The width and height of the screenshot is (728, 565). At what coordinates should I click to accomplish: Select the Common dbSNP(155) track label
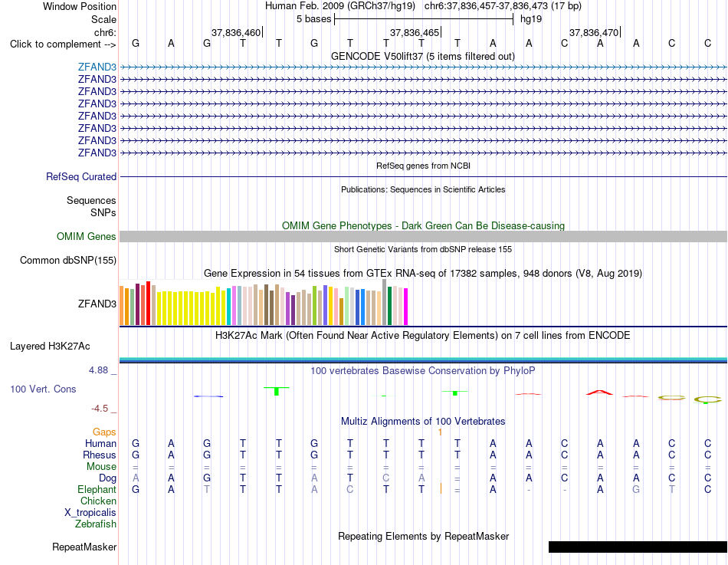(68, 260)
